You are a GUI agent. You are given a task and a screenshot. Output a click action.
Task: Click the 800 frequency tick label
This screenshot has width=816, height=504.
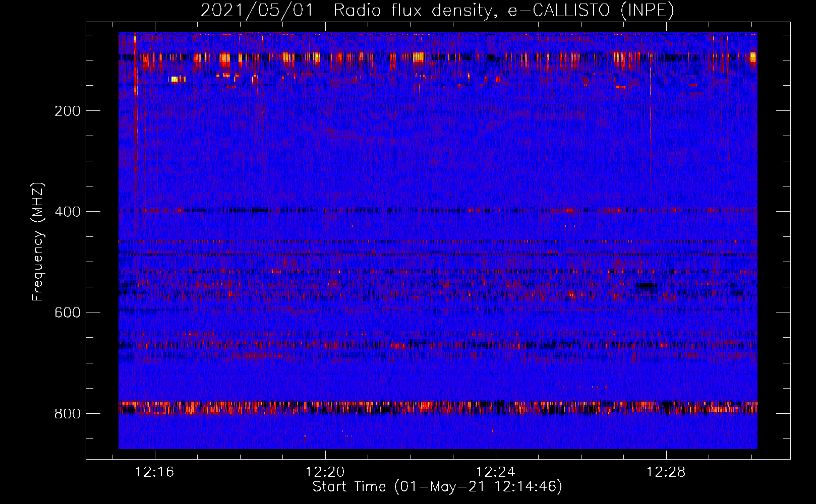(x=68, y=414)
